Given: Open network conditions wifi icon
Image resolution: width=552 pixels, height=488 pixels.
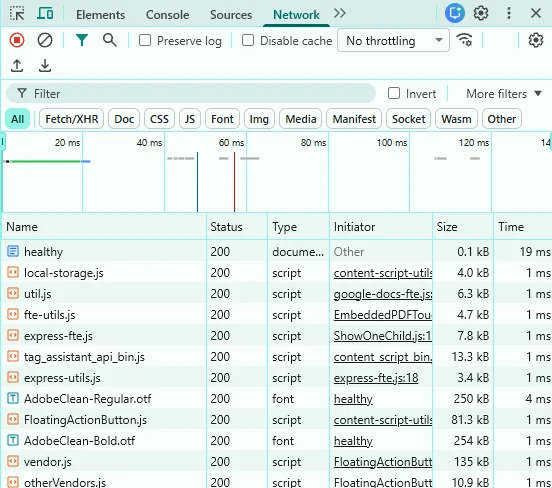Looking at the screenshot, I should click(464, 40).
